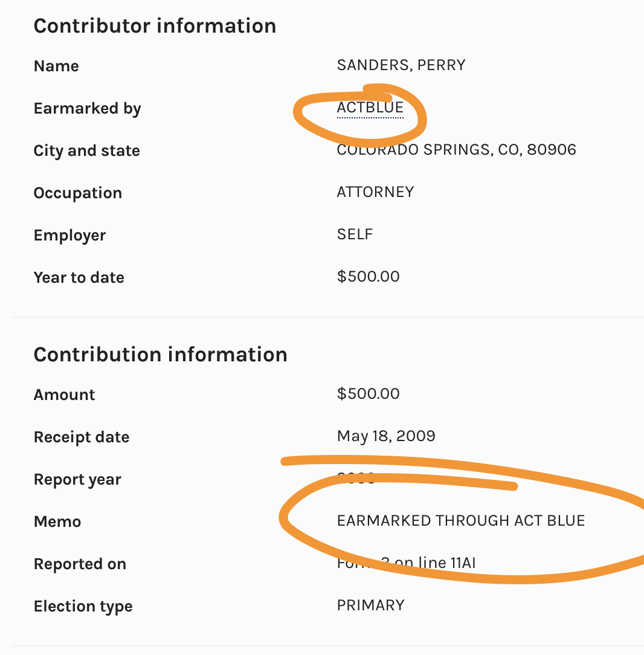
Task: Click the Reported on label
Action: click(x=80, y=564)
